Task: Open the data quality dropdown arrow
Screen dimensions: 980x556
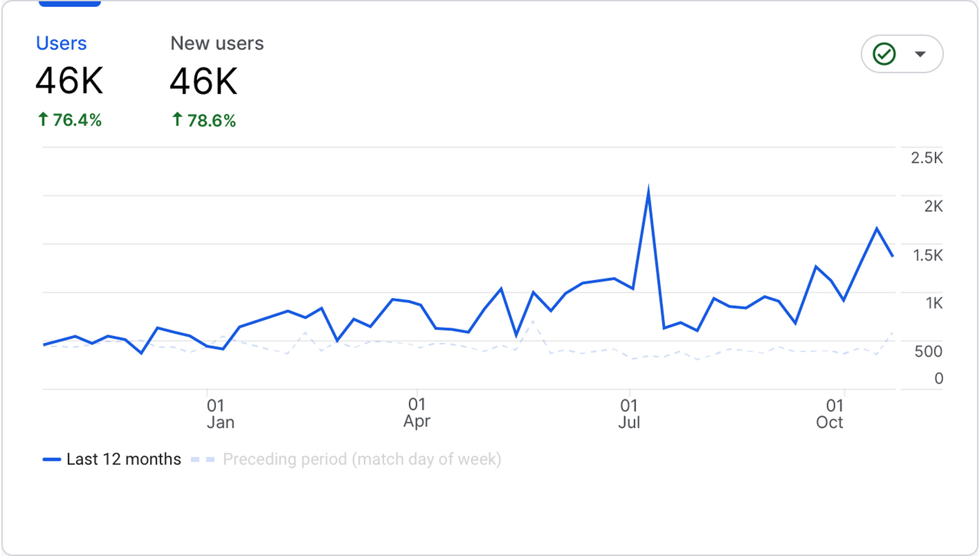Action: click(x=920, y=54)
